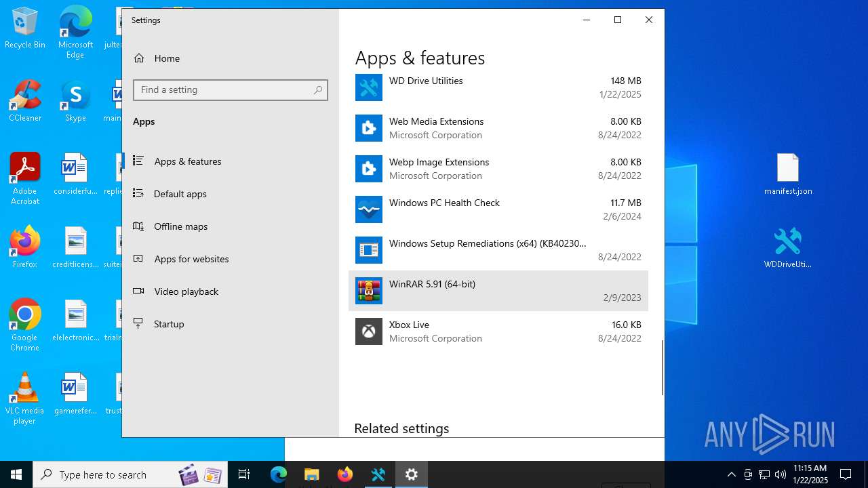The image size is (868, 488).
Task: Select Windows Setup Remediations (x64) entry name
Action: click(488, 243)
